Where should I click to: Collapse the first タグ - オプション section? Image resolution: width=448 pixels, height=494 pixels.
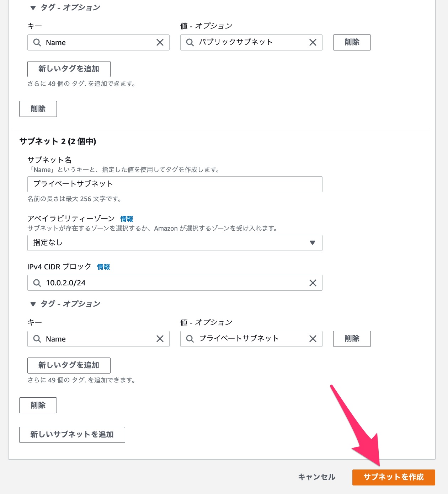tap(32, 7)
